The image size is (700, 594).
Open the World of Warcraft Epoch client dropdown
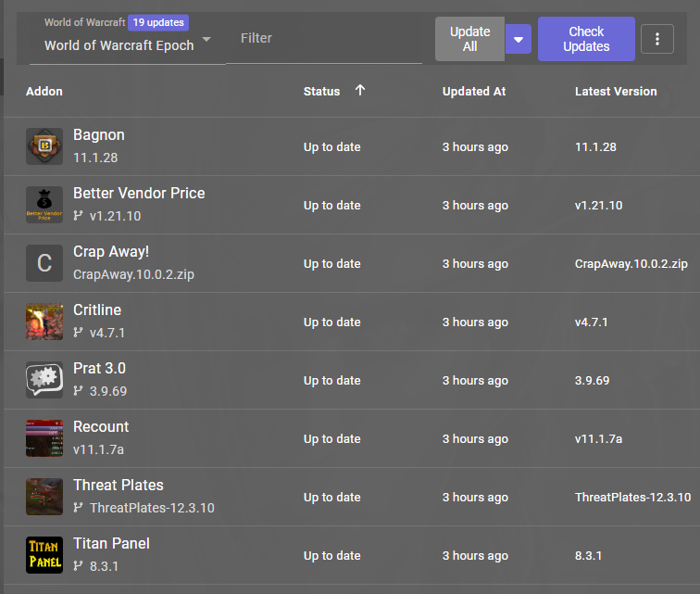click(x=127, y=45)
